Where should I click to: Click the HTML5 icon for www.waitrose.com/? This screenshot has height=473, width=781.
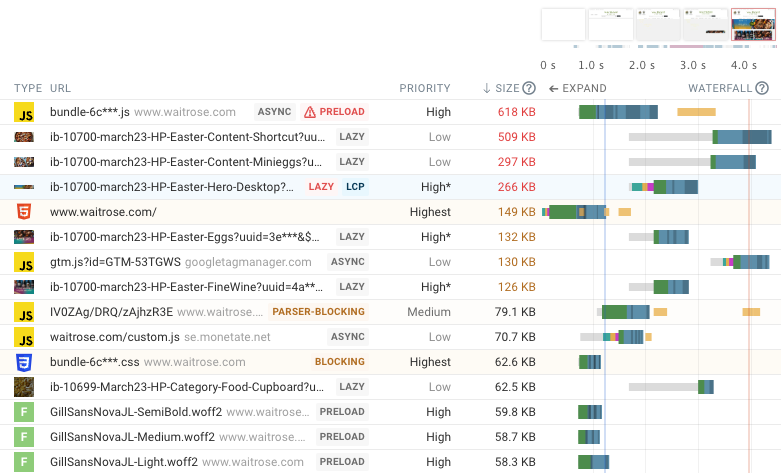[x=24, y=212]
